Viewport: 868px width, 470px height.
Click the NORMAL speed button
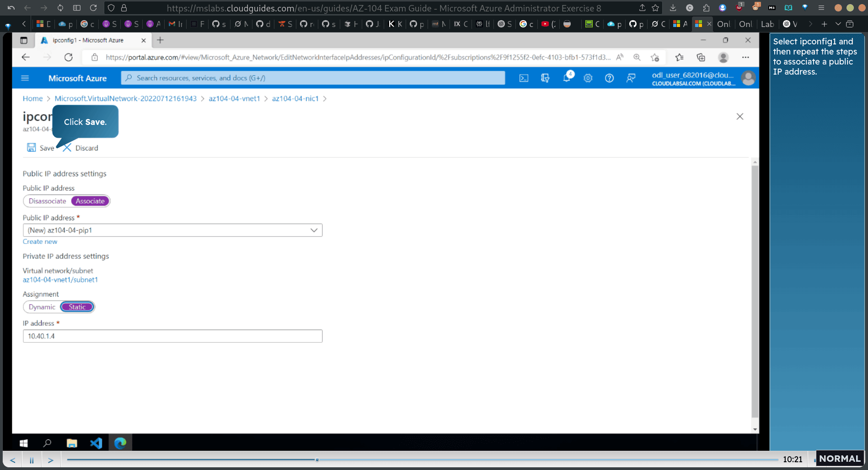840,459
